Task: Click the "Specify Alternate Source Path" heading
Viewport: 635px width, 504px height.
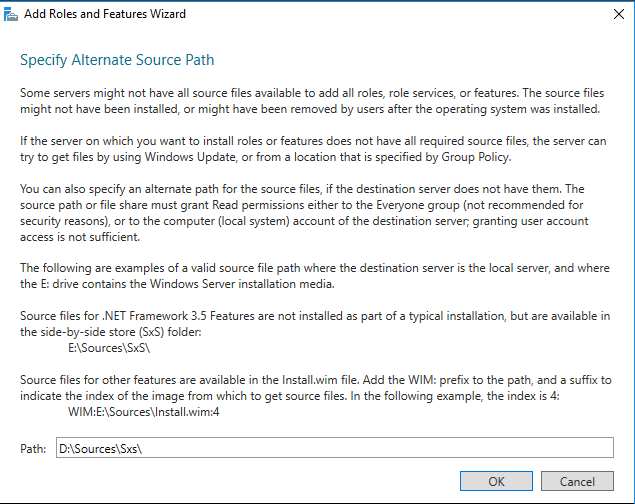Action: [117, 60]
